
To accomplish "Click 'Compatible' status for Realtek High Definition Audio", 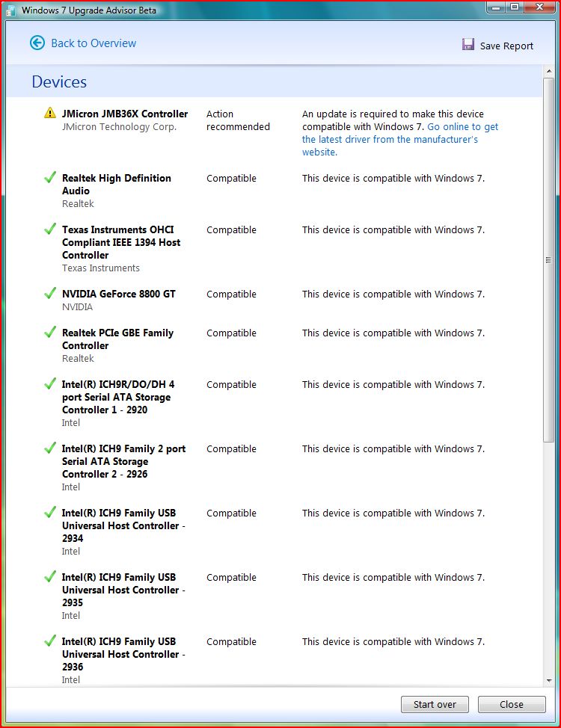I will [x=231, y=179].
